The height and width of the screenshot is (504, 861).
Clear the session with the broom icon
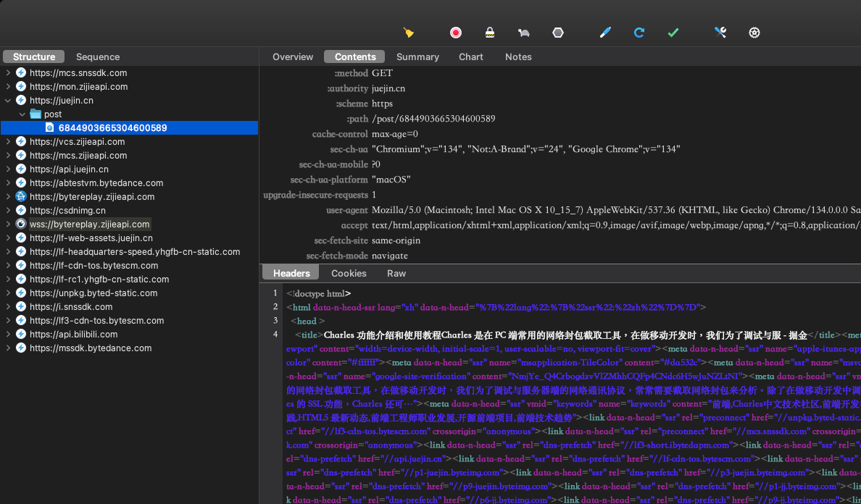coord(408,33)
